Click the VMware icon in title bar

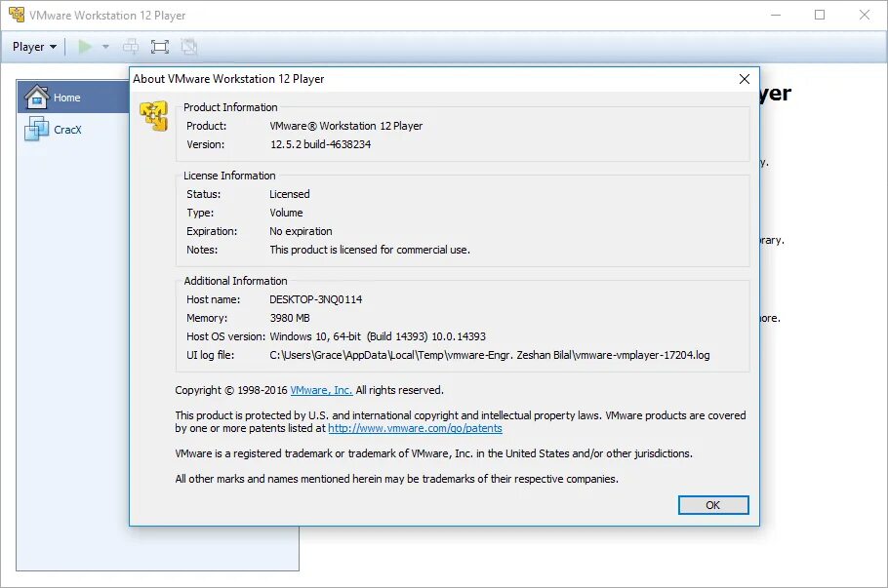17,15
